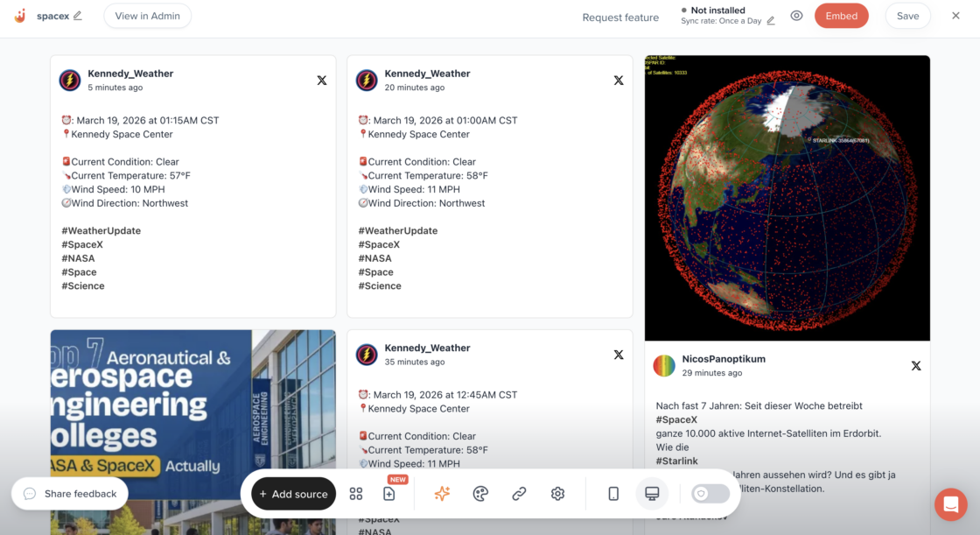The width and height of the screenshot is (980, 535).
Task: Open the gear settings in toolbar
Action: tap(557, 494)
